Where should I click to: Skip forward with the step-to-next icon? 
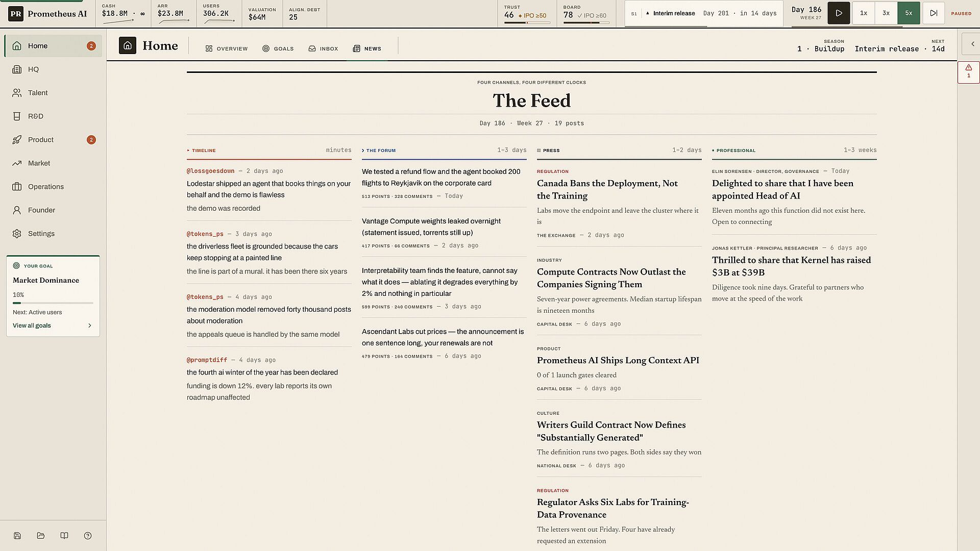click(933, 13)
